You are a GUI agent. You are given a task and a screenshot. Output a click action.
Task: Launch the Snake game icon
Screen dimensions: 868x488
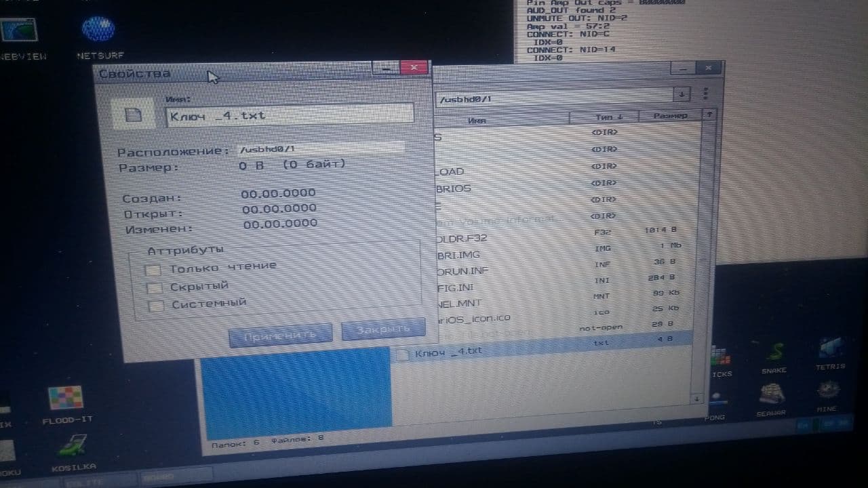click(x=774, y=352)
